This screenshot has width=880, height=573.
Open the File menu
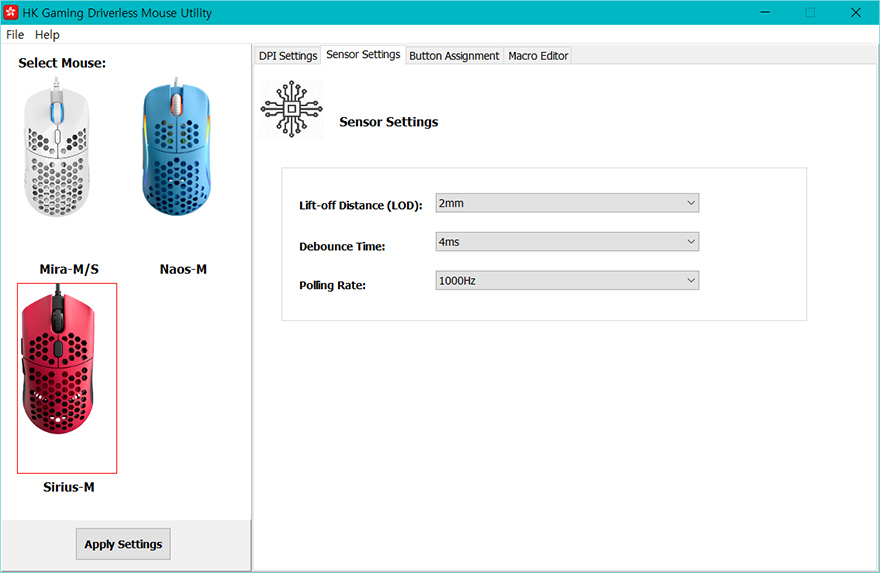15,35
